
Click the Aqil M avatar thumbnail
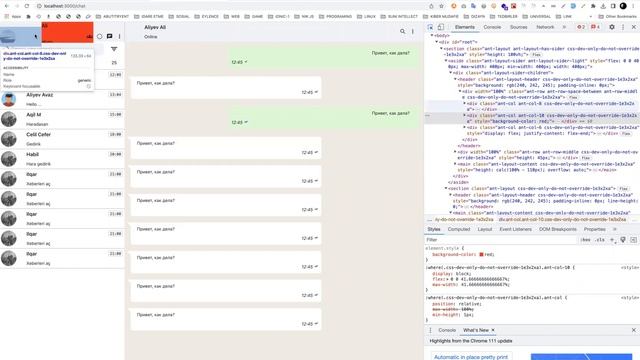click(9, 119)
